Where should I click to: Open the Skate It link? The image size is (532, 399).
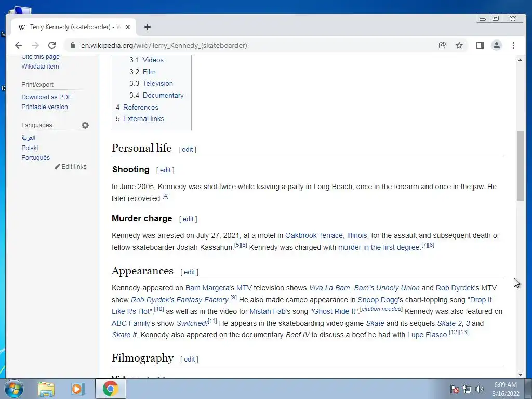[x=124, y=335]
